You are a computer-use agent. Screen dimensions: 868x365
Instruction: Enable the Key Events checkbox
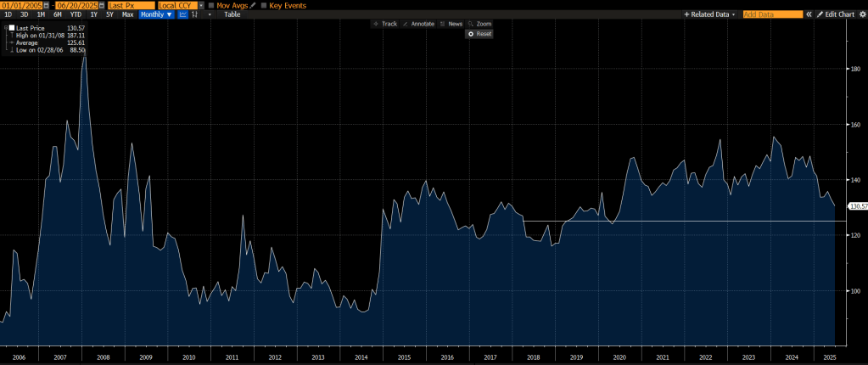coord(263,5)
